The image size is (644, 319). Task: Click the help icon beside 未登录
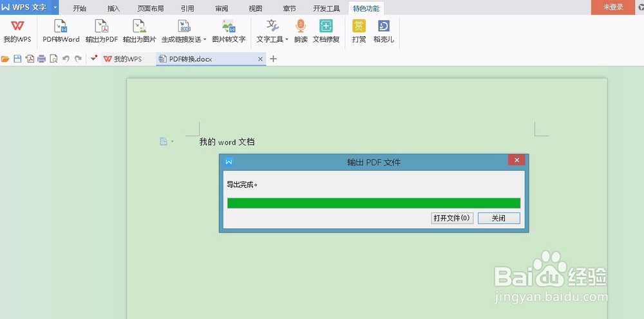(x=641, y=7)
